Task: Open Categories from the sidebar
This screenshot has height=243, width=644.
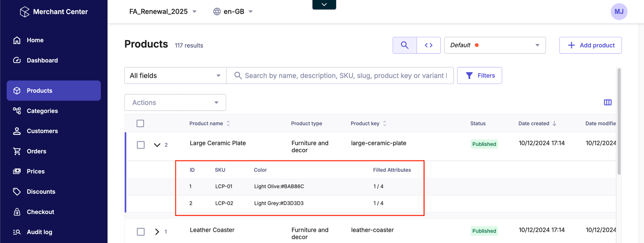Action: click(x=42, y=111)
